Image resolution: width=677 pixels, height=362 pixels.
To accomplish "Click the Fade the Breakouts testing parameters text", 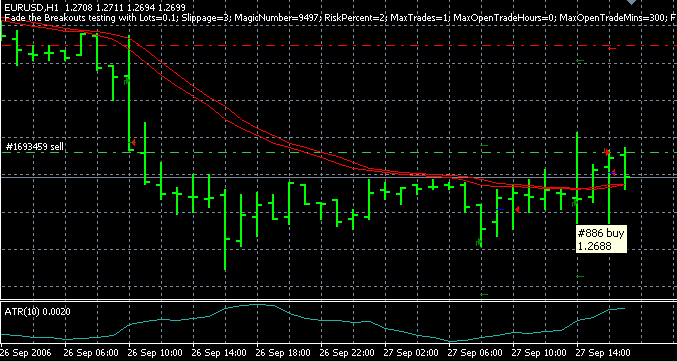I will 339,18.
